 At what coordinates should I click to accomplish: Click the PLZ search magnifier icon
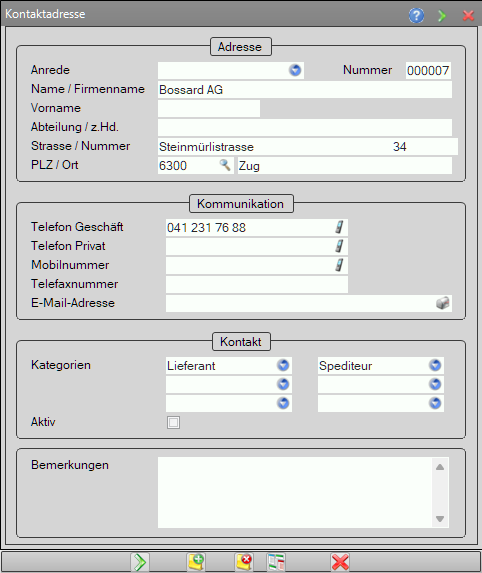(225, 165)
